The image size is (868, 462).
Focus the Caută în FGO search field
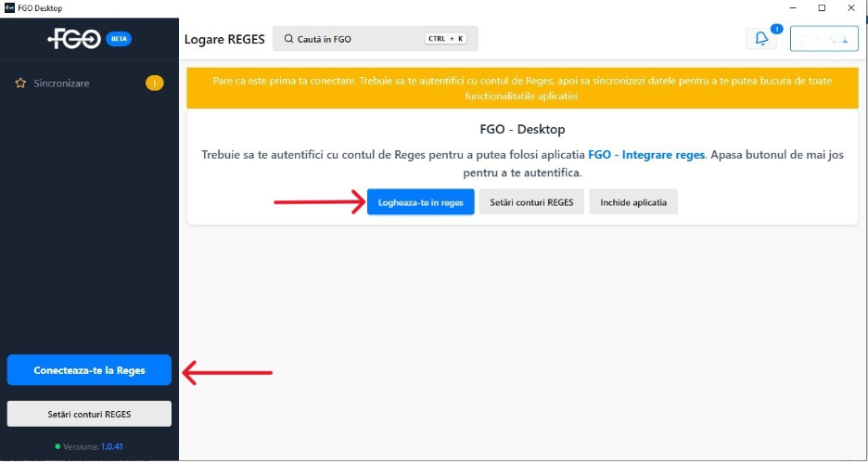[376, 39]
